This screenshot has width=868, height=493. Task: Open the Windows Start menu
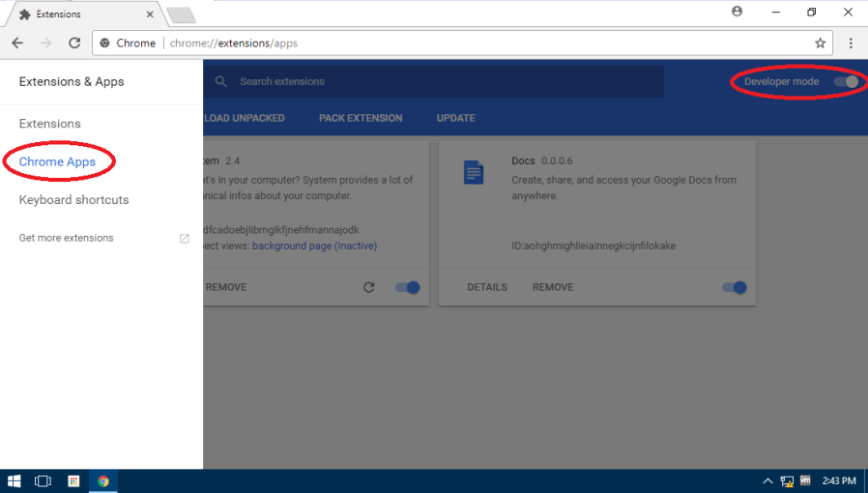click(14, 480)
